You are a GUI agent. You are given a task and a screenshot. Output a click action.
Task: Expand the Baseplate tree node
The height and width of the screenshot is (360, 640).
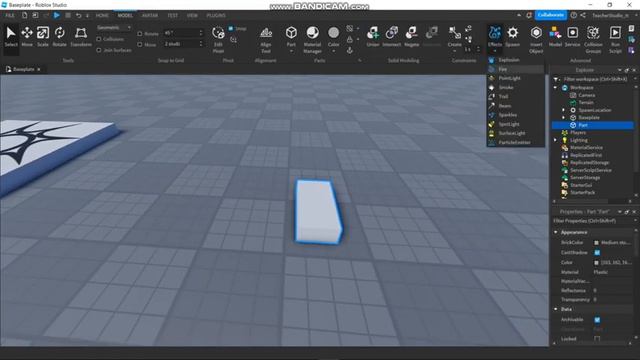tap(564, 118)
